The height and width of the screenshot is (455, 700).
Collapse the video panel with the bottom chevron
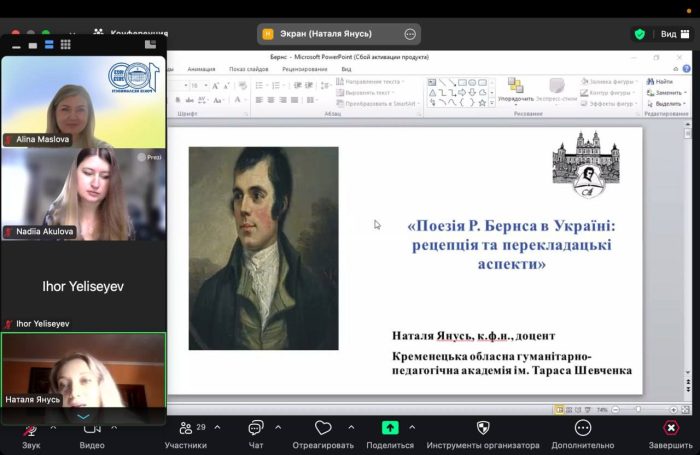[83, 416]
